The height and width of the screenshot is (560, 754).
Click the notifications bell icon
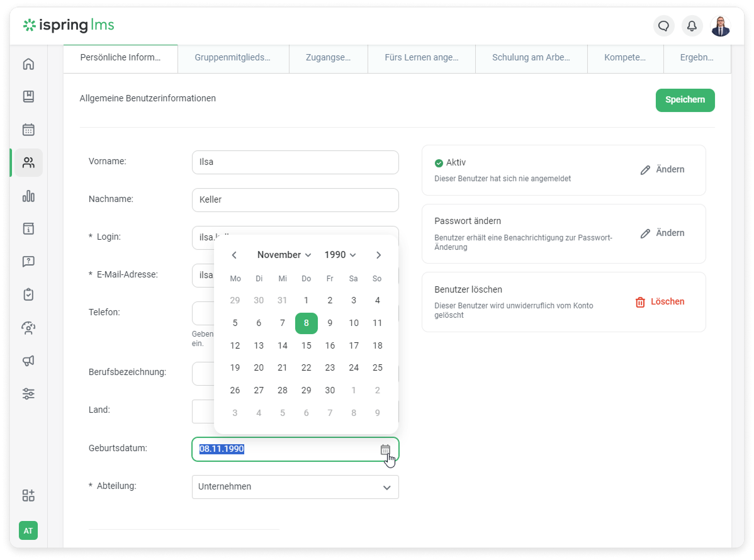coord(692,26)
